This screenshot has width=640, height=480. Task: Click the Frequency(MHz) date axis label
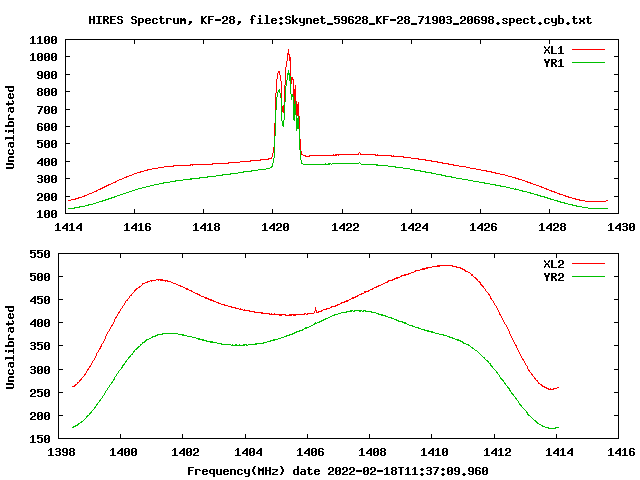click(x=338, y=471)
